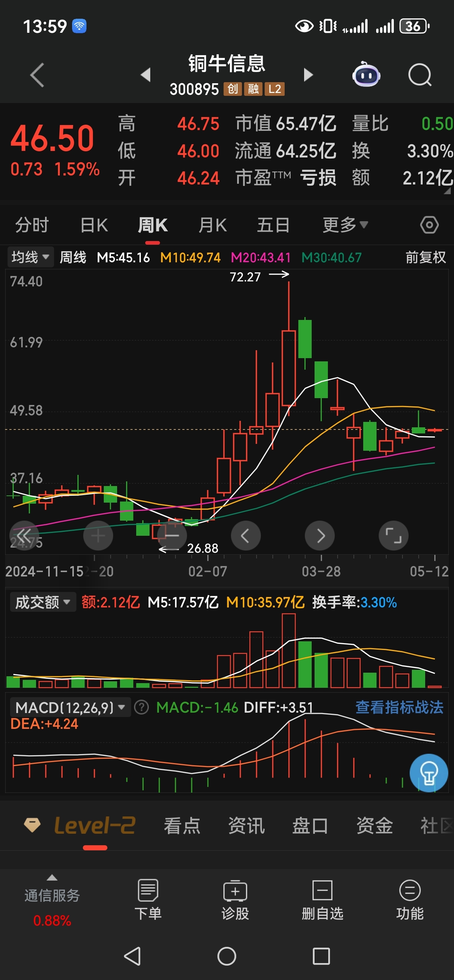The height and width of the screenshot is (980, 454).
Task: Tap M20:43.41 moving average label
Action: point(261,257)
